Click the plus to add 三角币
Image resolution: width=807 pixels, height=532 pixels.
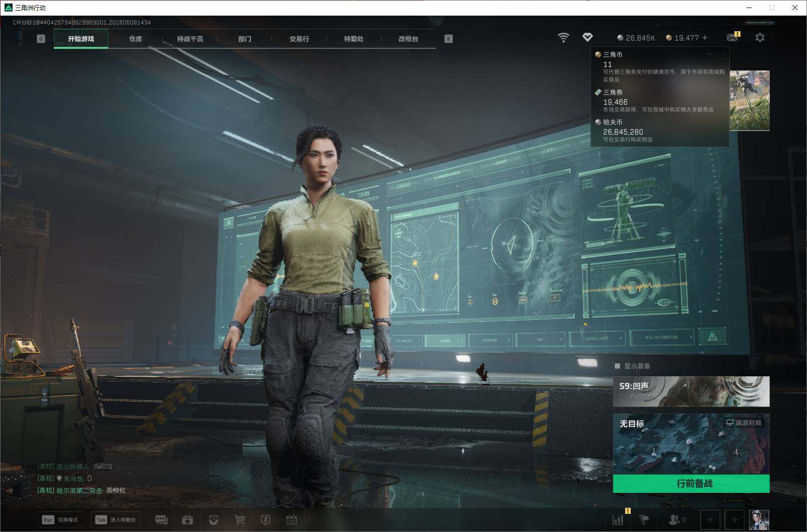pos(705,38)
